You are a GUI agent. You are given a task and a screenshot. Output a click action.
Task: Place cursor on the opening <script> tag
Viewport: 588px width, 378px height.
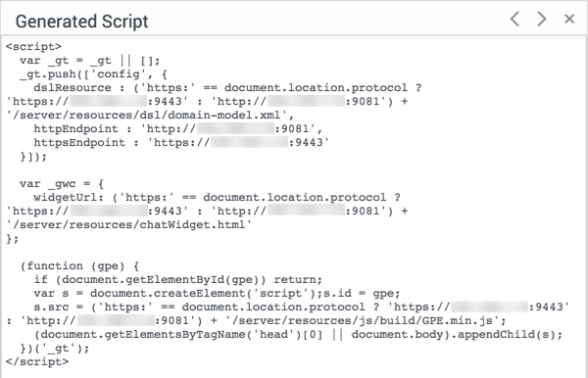coord(33,46)
